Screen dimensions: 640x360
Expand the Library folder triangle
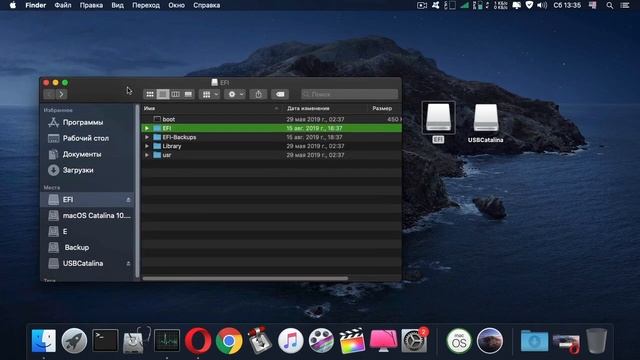pos(147,146)
